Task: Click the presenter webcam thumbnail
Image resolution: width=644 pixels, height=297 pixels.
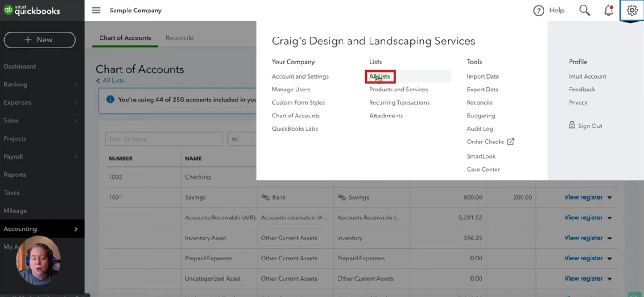Action: pyautogui.click(x=38, y=260)
